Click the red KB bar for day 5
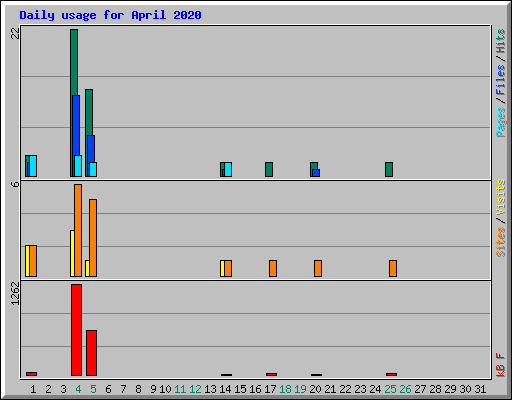This screenshot has width=512, height=400. click(91, 353)
